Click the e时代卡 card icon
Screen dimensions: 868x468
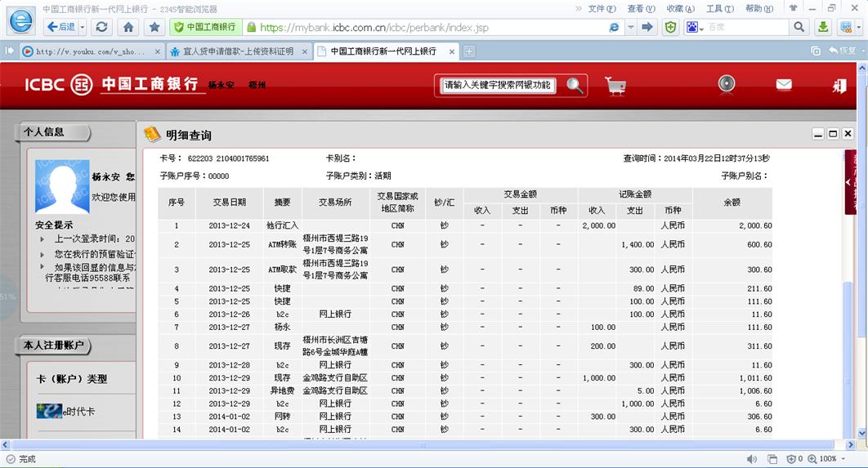click(49, 411)
